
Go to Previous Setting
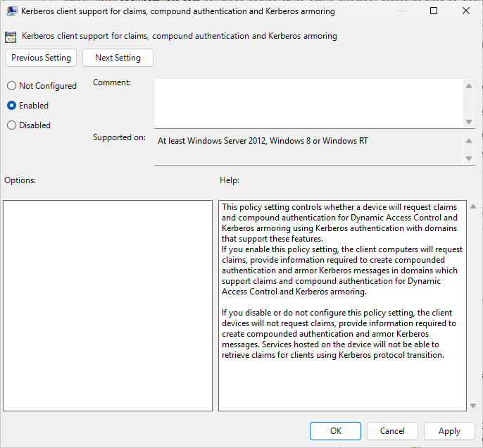(x=41, y=58)
